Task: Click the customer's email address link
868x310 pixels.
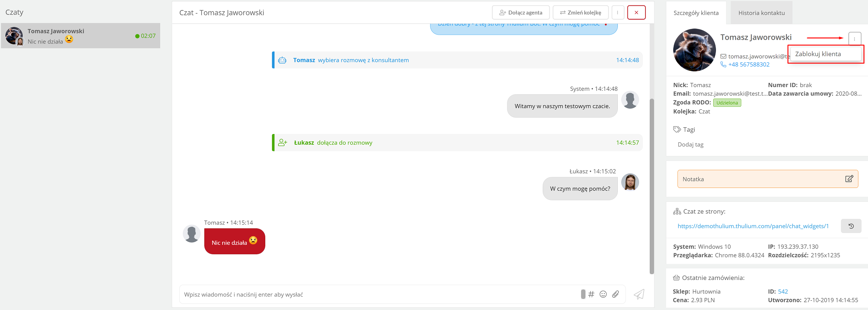Action: point(759,56)
